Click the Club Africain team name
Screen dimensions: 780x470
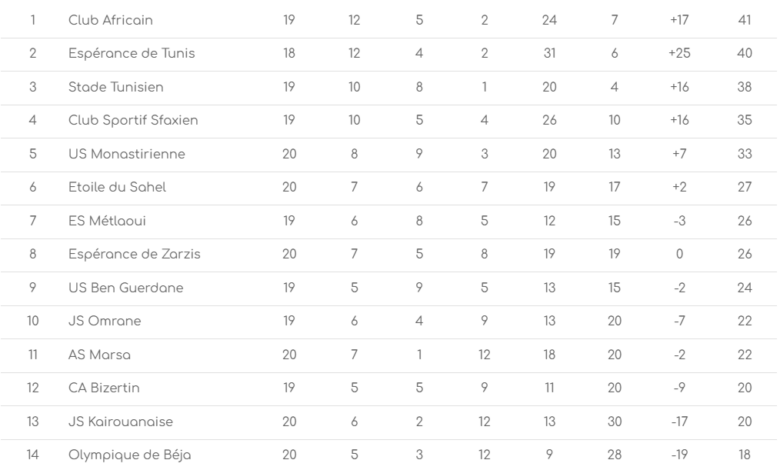111,20
